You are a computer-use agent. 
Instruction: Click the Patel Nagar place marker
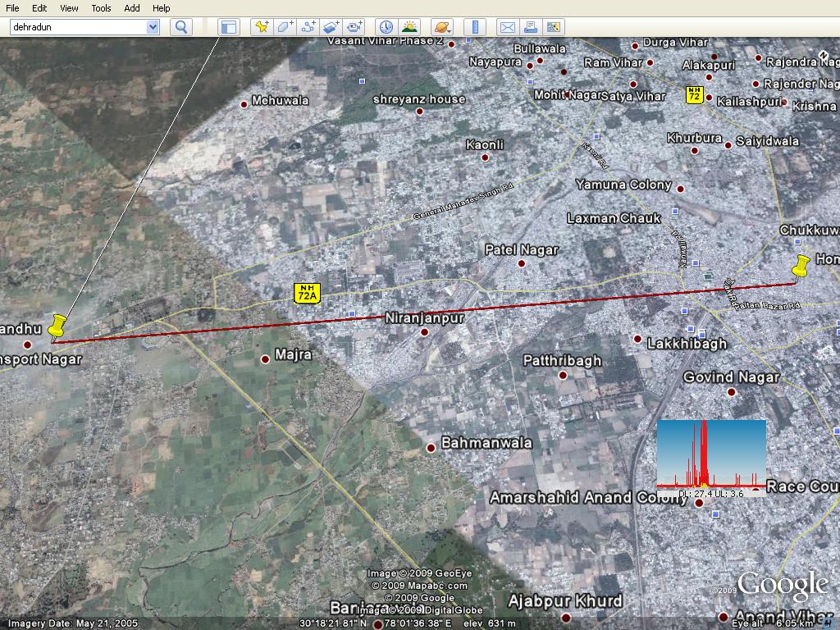click(x=521, y=263)
